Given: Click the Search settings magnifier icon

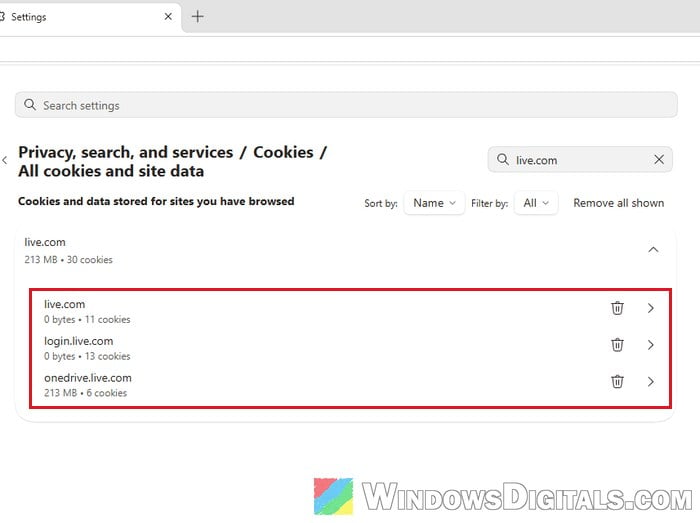Looking at the screenshot, I should tap(30, 105).
